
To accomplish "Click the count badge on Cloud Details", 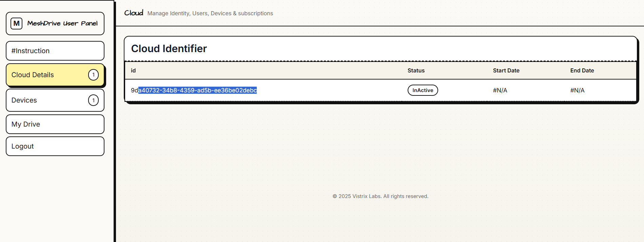I will click(x=94, y=75).
